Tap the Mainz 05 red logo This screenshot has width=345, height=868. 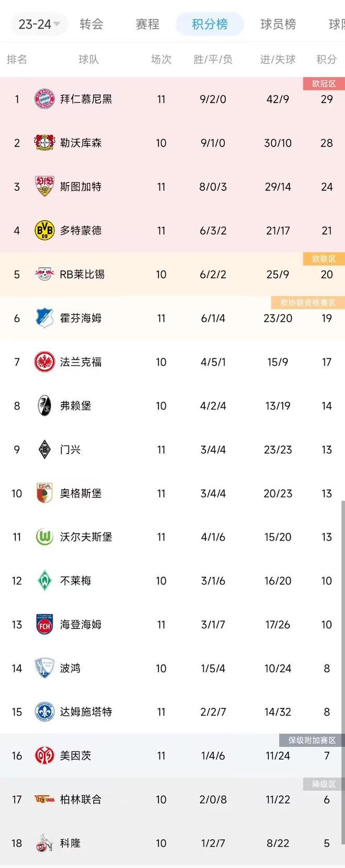44,756
